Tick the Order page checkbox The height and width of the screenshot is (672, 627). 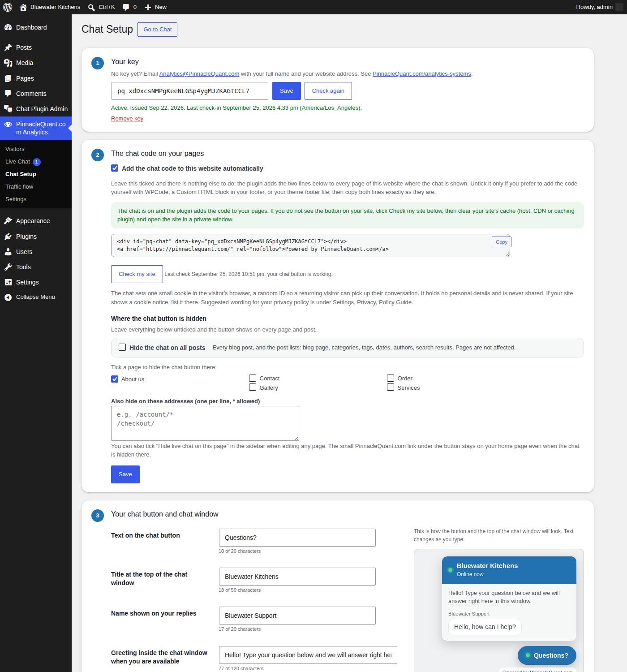(x=391, y=378)
